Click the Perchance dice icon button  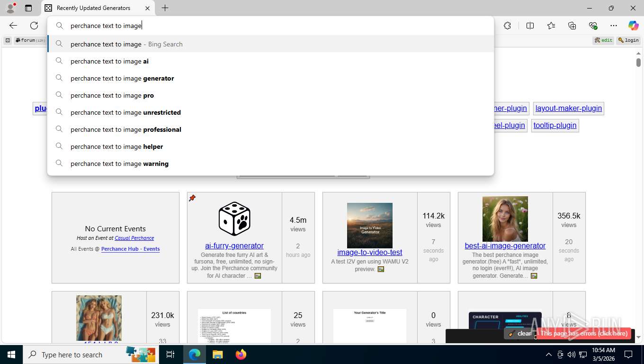[x=8, y=40]
